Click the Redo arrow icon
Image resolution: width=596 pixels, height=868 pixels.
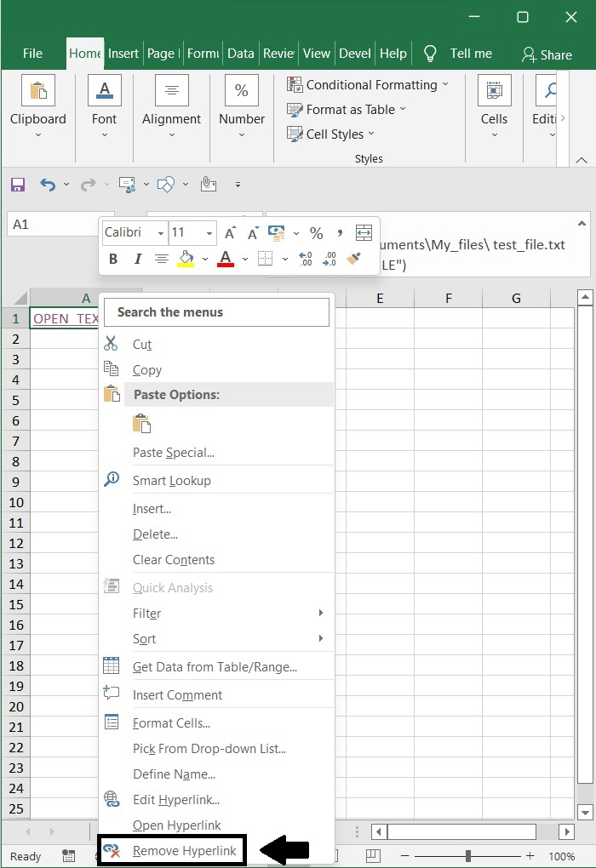pos(88,185)
